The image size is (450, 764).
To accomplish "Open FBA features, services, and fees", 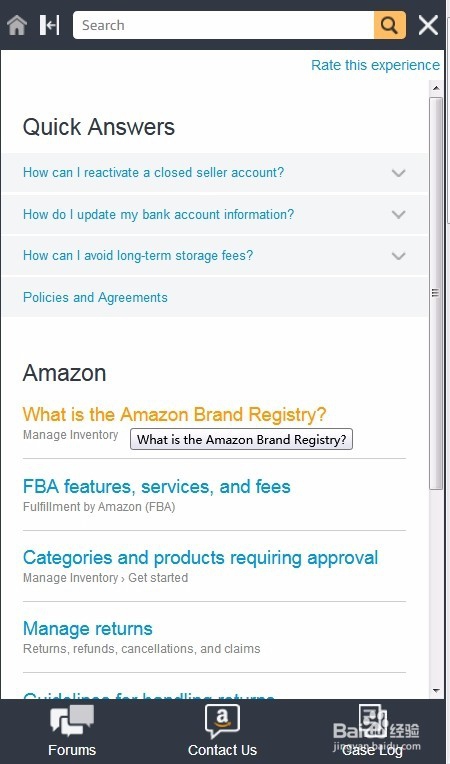I will tap(157, 486).
